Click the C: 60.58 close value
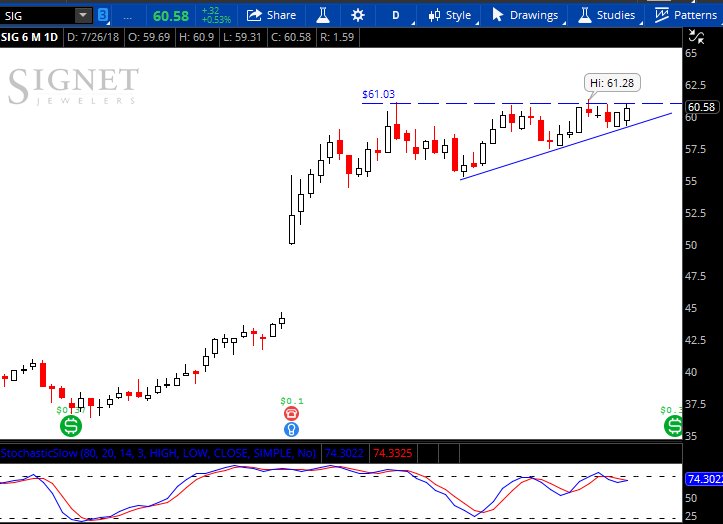This screenshot has width=723, height=524. (x=291, y=37)
